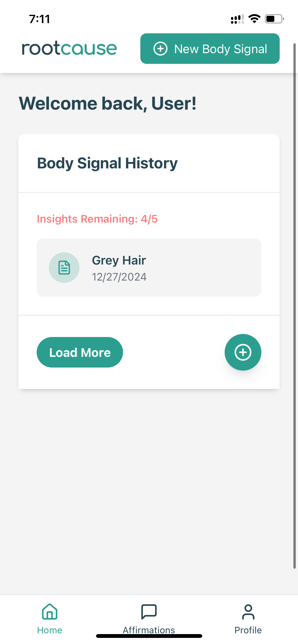The height and width of the screenshot is (644, 298).
Task: Tap the battery indicator in status bar
Action: click(x=274, y=19)
